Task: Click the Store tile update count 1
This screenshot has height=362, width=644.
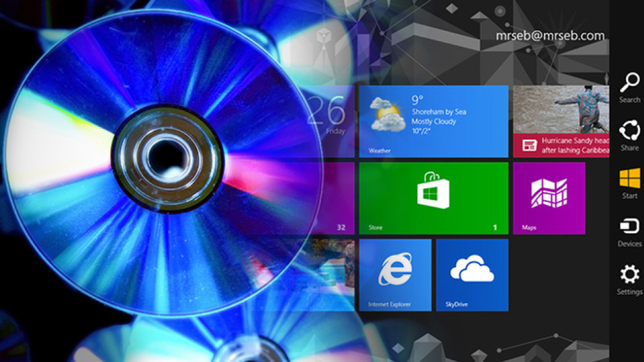Action: (495, 227)
